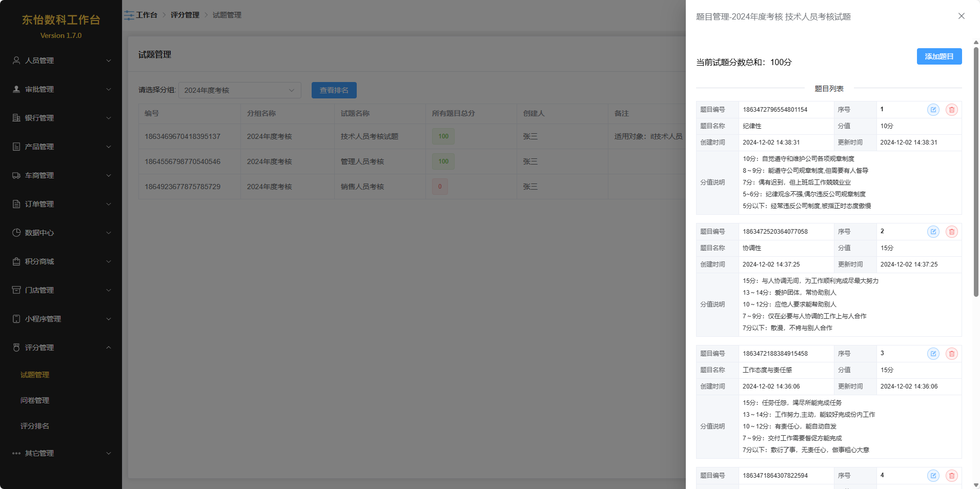Delete question 1 using trash icon
Screen dimensions: 980x489
[x=951, y=110]
